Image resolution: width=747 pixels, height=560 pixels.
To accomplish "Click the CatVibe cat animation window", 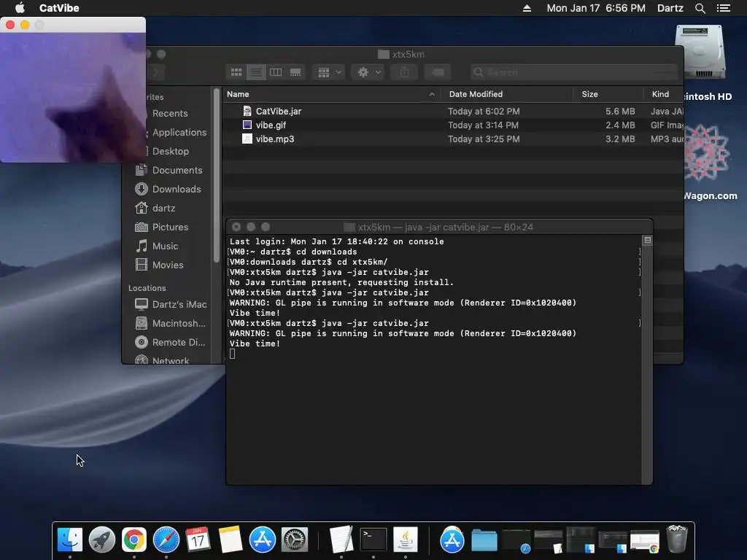I will [73, 98].
